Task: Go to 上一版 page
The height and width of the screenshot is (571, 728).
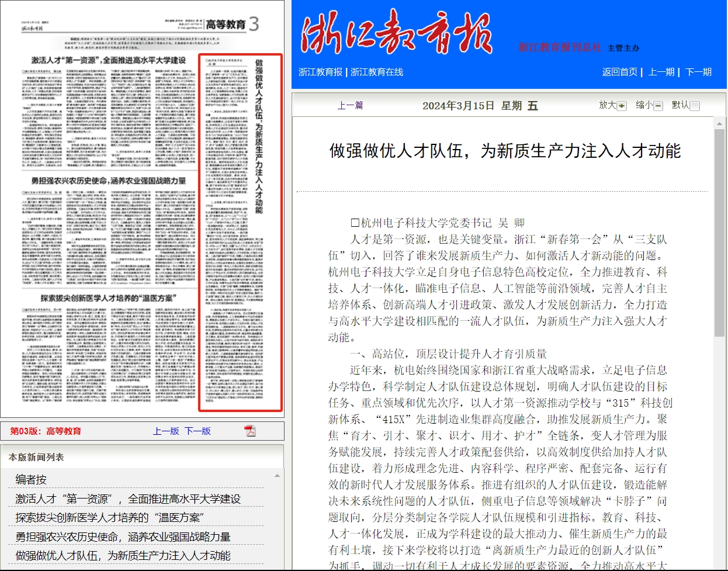Action: coord(166,431)
